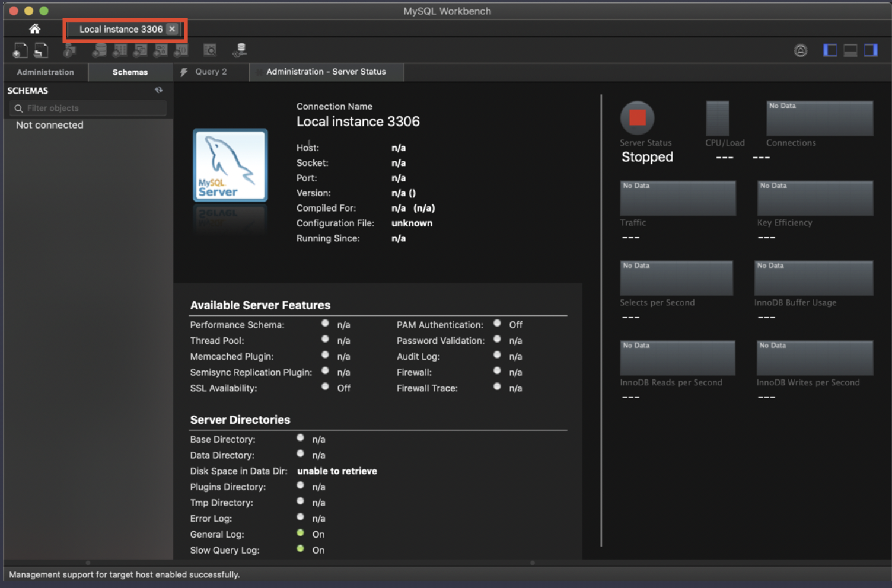The width and height of the screenshot is (892, 588).
Task: Click the Stopped status text
Action: pyautogui.click(x=647, y=157)
